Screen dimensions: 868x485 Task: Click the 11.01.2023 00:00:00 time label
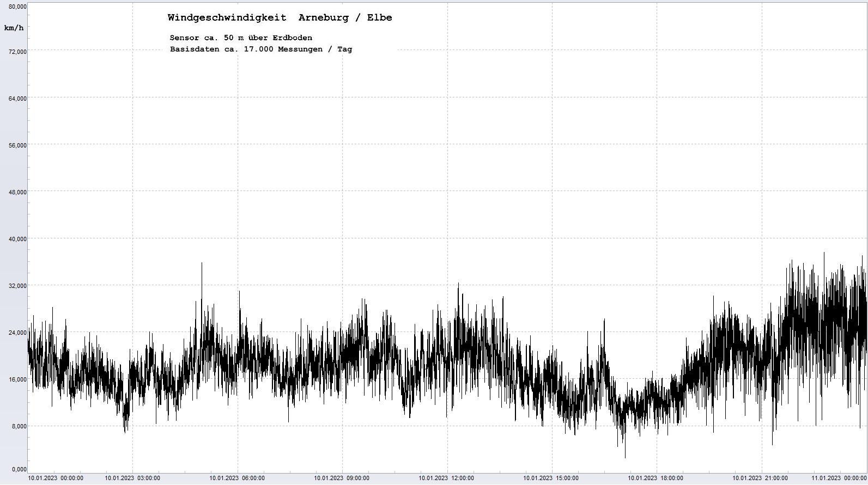[839, 478]
